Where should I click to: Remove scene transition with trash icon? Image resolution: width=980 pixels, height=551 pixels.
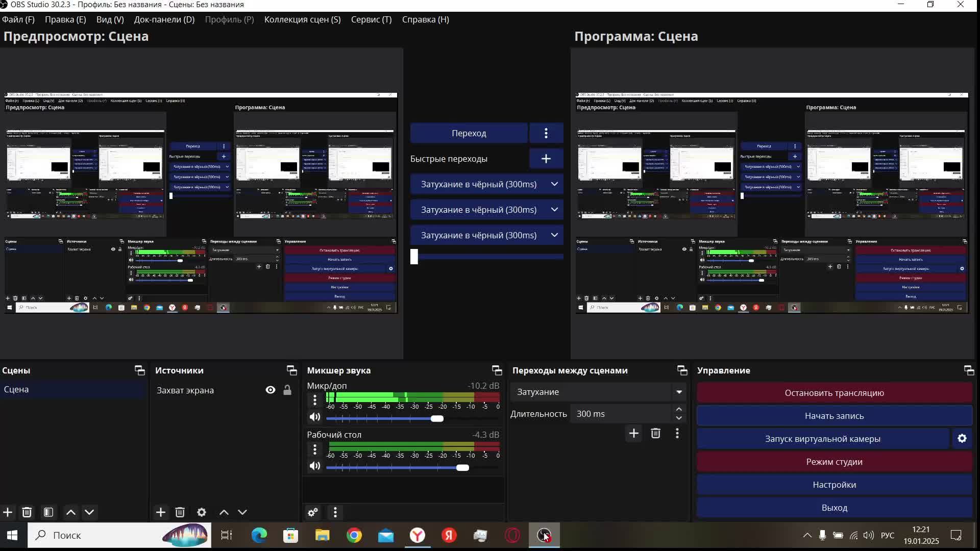tap(656, 433)
